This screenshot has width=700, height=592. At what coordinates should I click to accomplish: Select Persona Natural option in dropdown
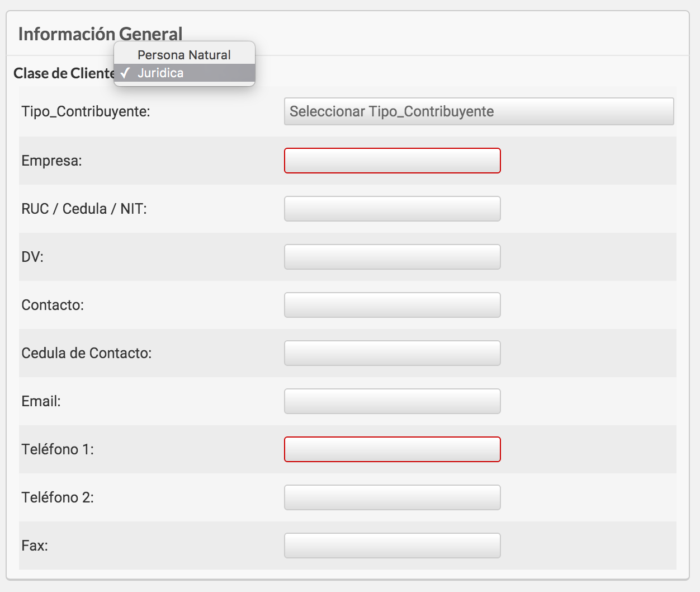[185, 55]
